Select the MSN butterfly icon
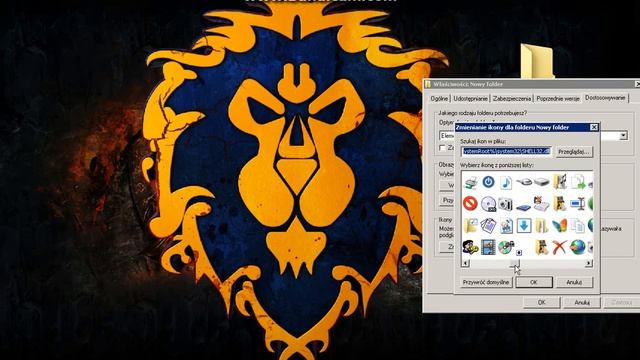The image size is (640, 360). pyautogui.click(x=560, y=225)
